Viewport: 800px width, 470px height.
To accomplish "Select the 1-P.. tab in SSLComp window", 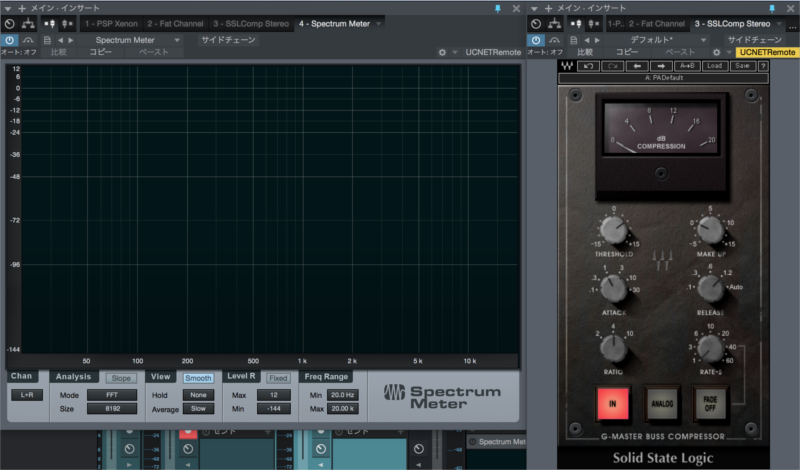I will click(x=615, y=23).
